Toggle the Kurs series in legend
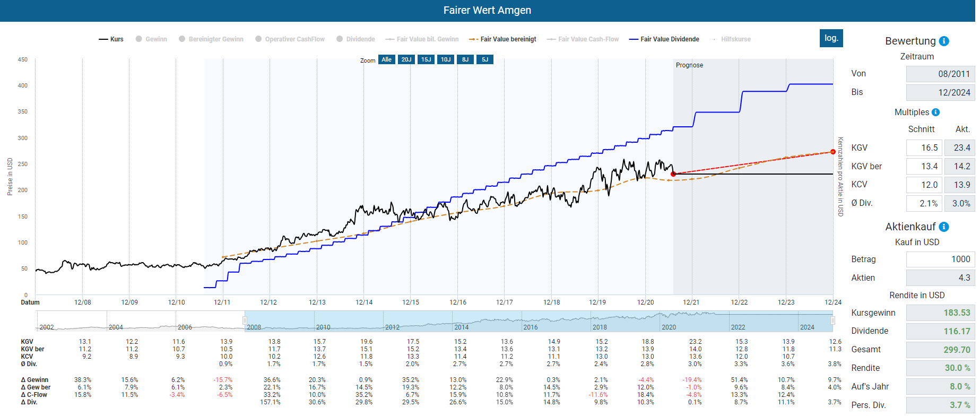The height and width of the screenshot is (416, 980). (111, 39)
